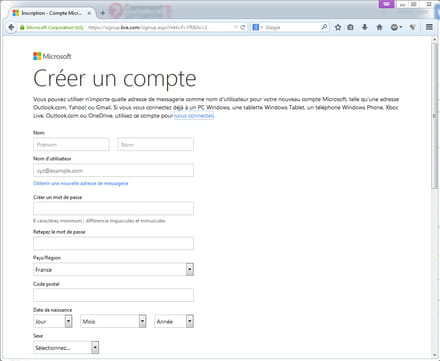This screenshot has width=440, height=361.
Task: Open the Mois birth month dropdown
Action: [x=113, y=321]
